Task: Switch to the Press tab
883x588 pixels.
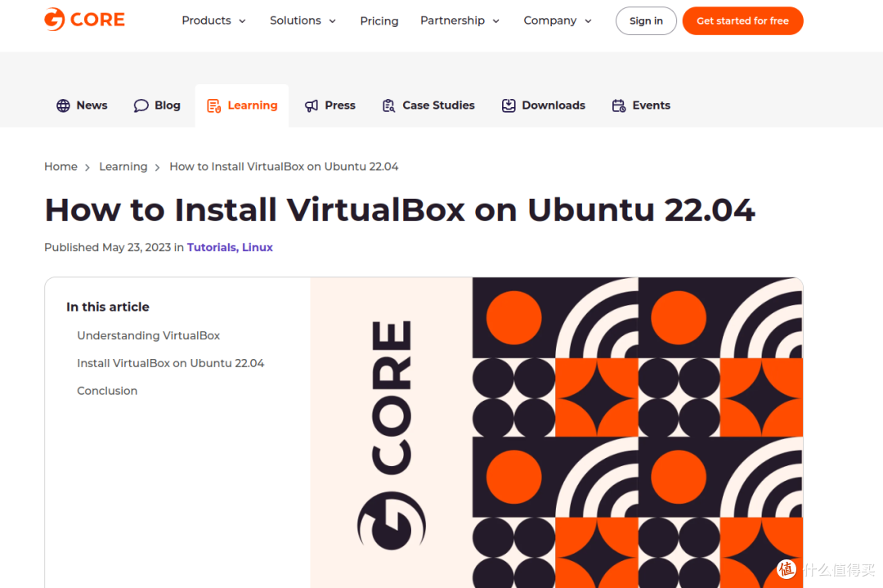Action: 330,105
